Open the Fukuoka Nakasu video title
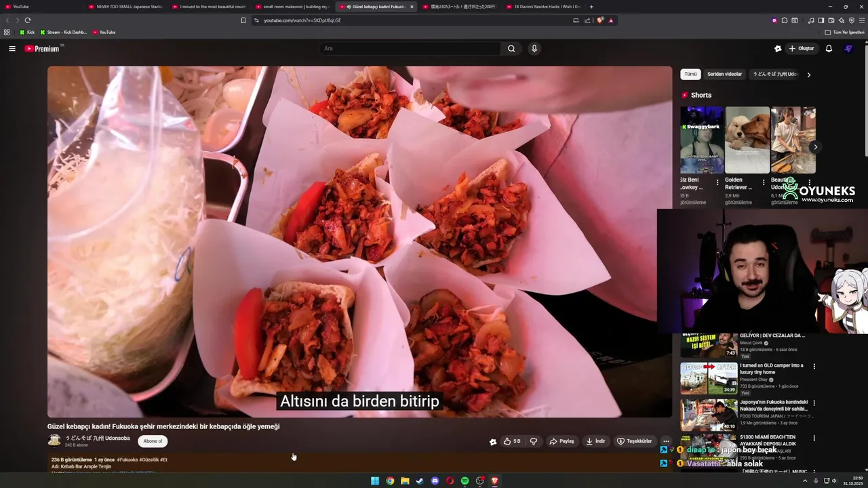This screenshot has width=868, height=488. (774, 405)
